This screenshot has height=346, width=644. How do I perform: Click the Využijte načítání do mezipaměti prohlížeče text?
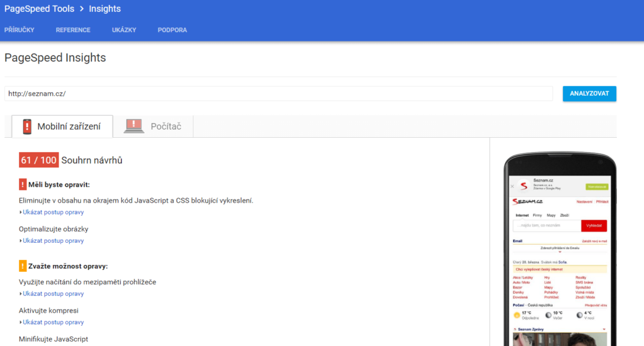(87, 282)
